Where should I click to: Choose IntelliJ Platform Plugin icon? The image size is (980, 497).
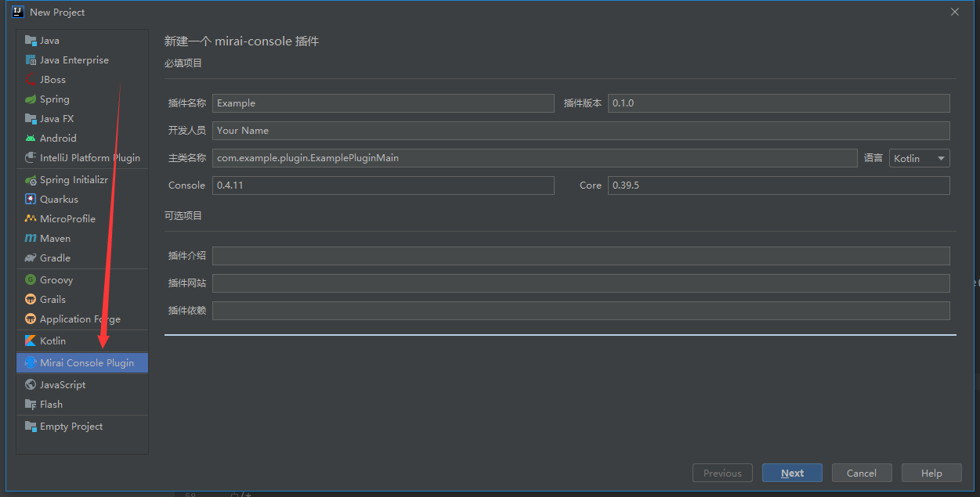31,158
